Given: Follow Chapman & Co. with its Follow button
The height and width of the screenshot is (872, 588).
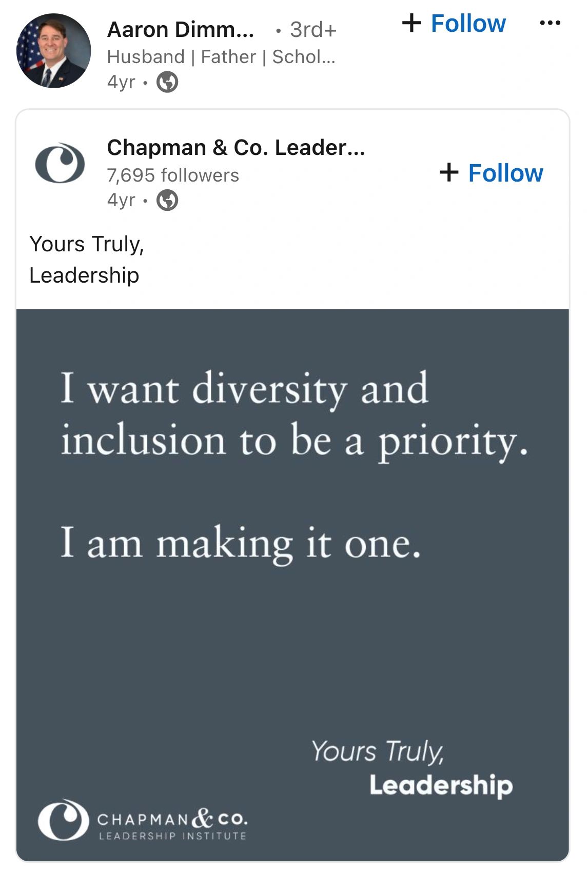Looking at the screenshot, I should tap(492, 173).
